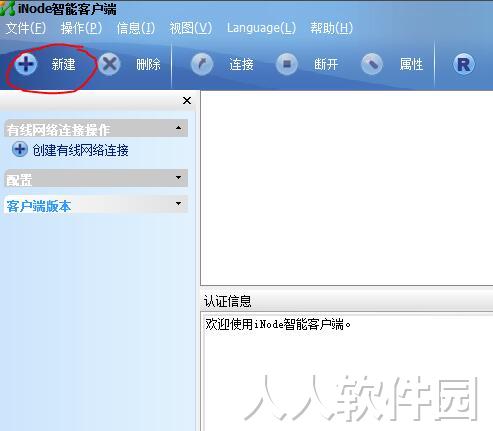Open the 信息(I) menu

[136, 28]
